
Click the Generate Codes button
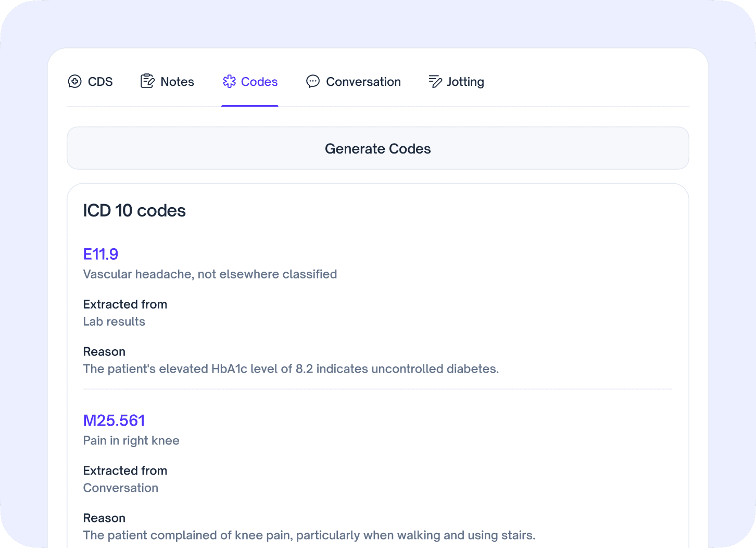click(378, 148)
